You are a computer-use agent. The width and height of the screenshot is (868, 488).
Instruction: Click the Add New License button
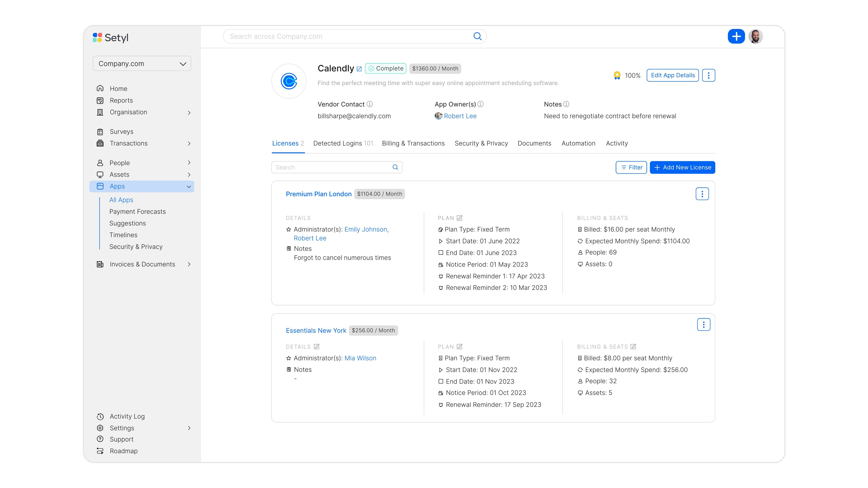pos(682,167)
